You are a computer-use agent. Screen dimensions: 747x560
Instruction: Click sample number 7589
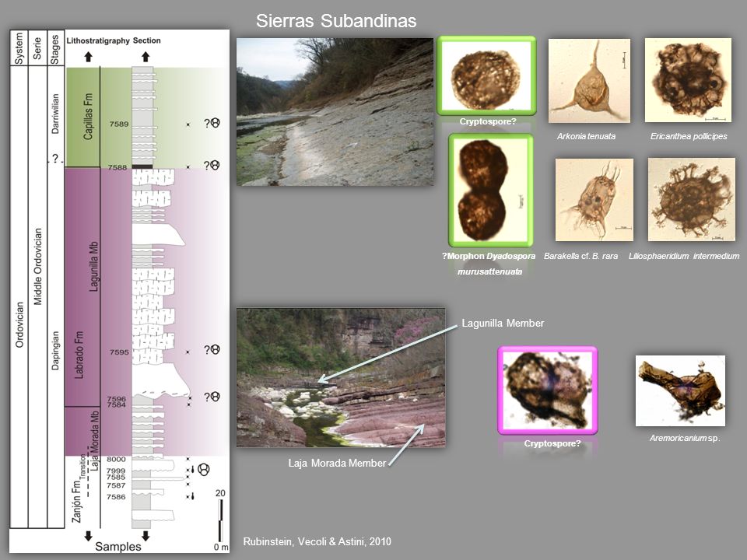(118, 124)
